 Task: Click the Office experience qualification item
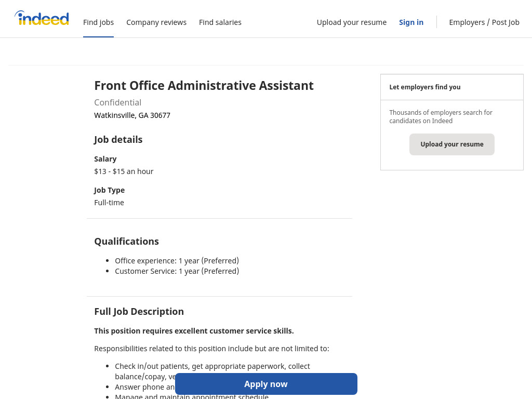coord(177,261)
